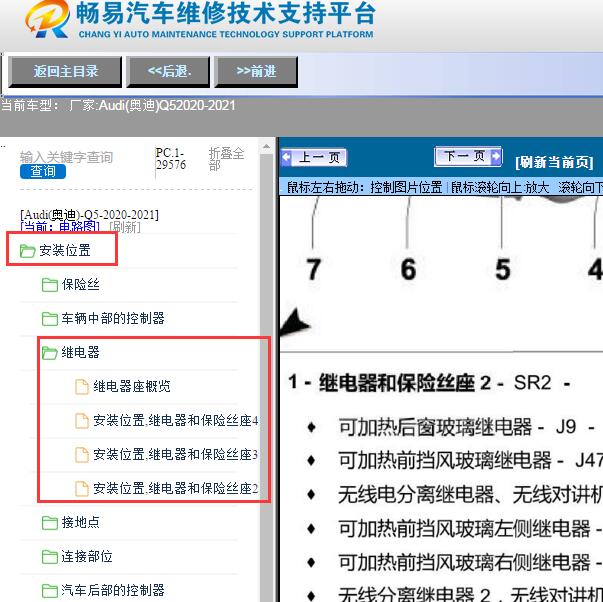Click heading 继电器和保险丝座 2 - SR2
This screenshot has height=602, width=603.
click(429, 383)
